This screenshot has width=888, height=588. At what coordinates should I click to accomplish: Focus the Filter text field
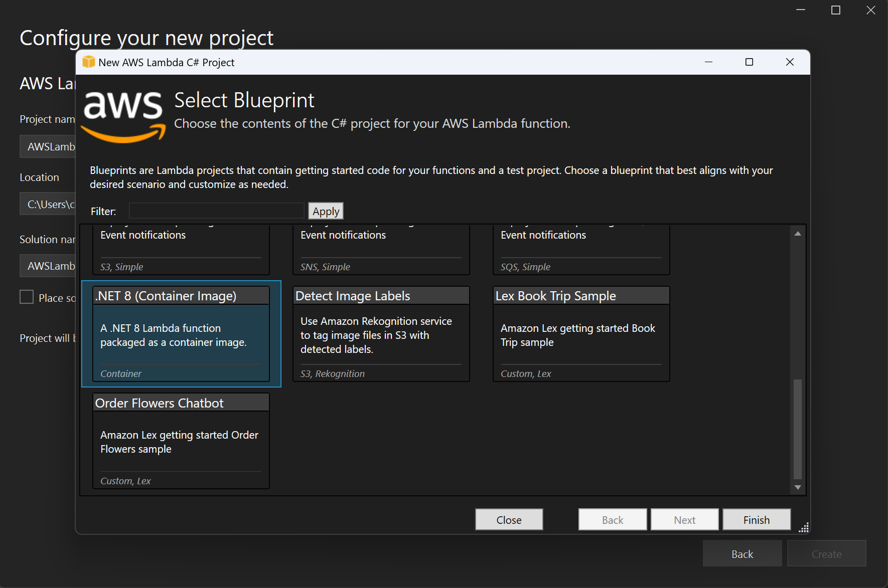(216, 211)
